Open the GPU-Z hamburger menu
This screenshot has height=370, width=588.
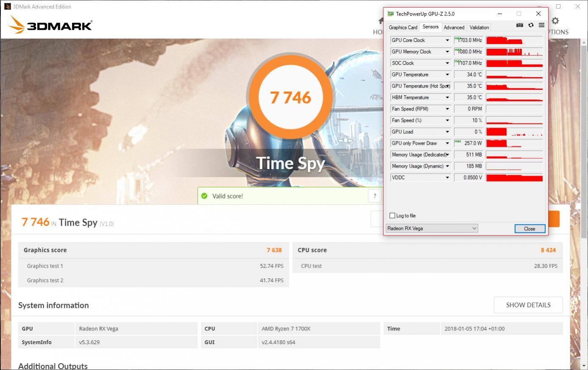[541, 25]
